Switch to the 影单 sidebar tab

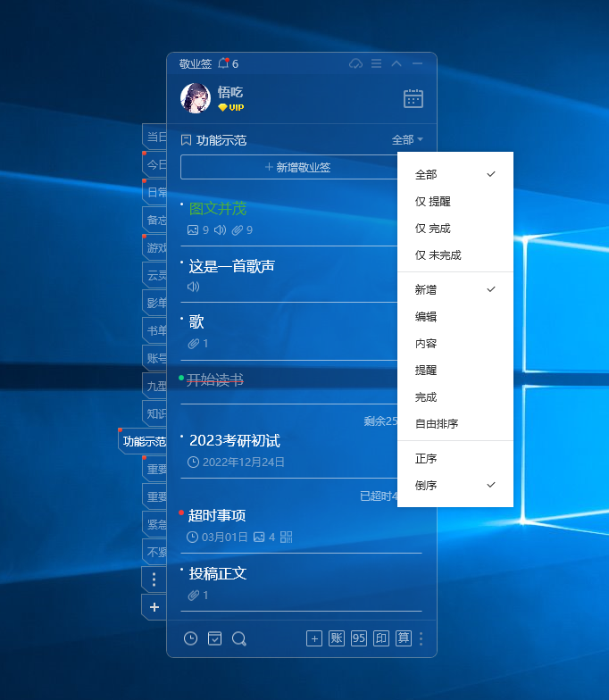pos(155,304)
